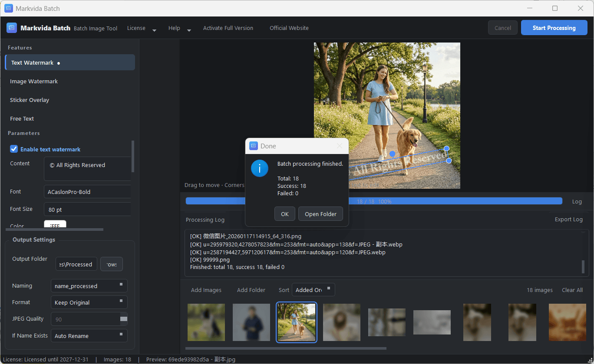Click the Font Size 80 pt field

click(x=87, y=209)
